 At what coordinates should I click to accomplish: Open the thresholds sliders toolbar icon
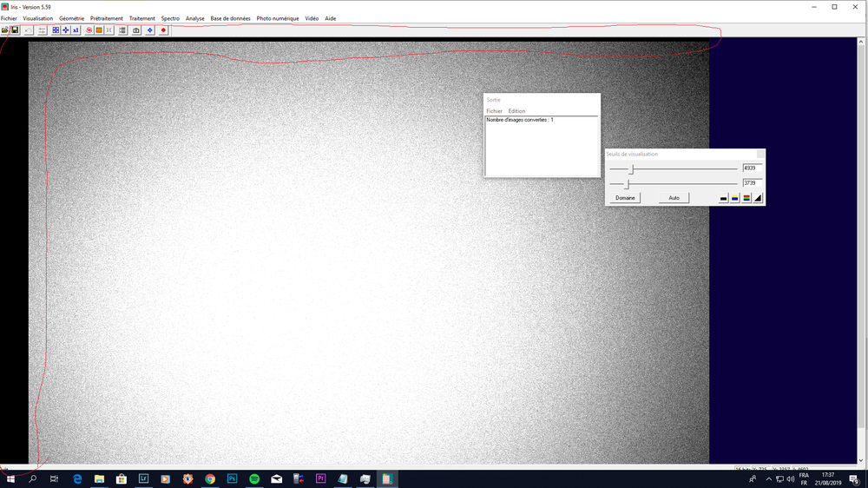pyautogui.click(x=42, y=30)
